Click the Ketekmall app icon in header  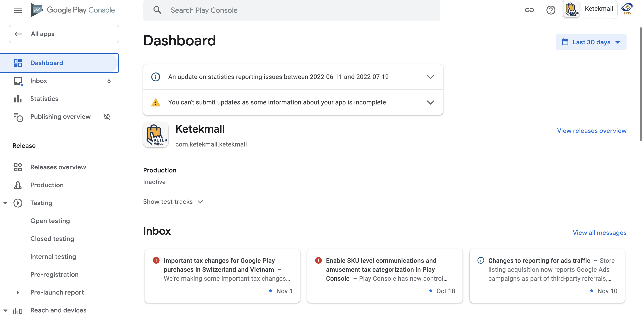pos(571,9)
